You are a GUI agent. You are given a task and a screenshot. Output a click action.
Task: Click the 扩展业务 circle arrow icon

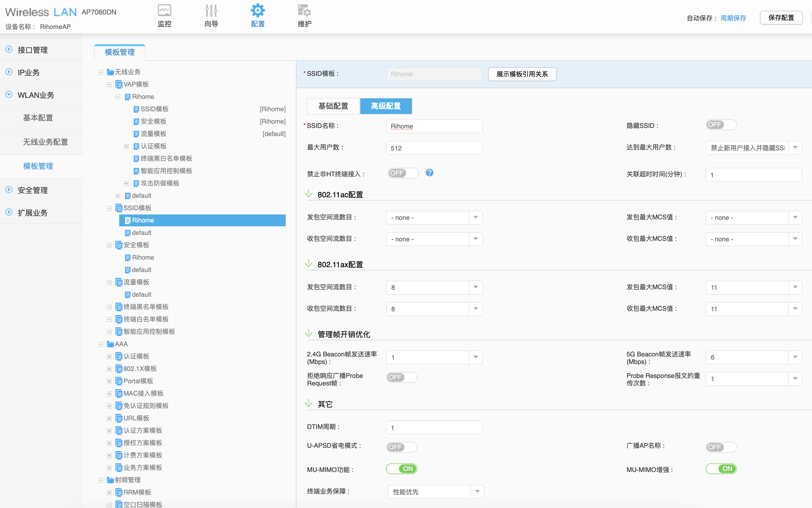(x=9, y=212)
